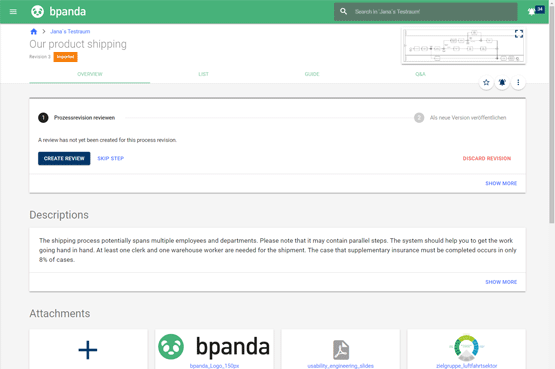Add new attachment with plus icon
This screenshot has height=369, width=555.
[x=88, y=350]
